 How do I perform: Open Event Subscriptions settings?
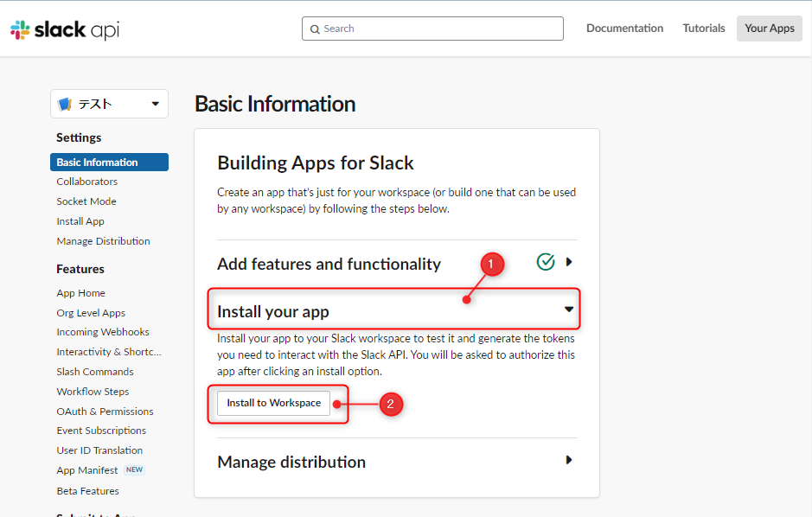point(101,430)
